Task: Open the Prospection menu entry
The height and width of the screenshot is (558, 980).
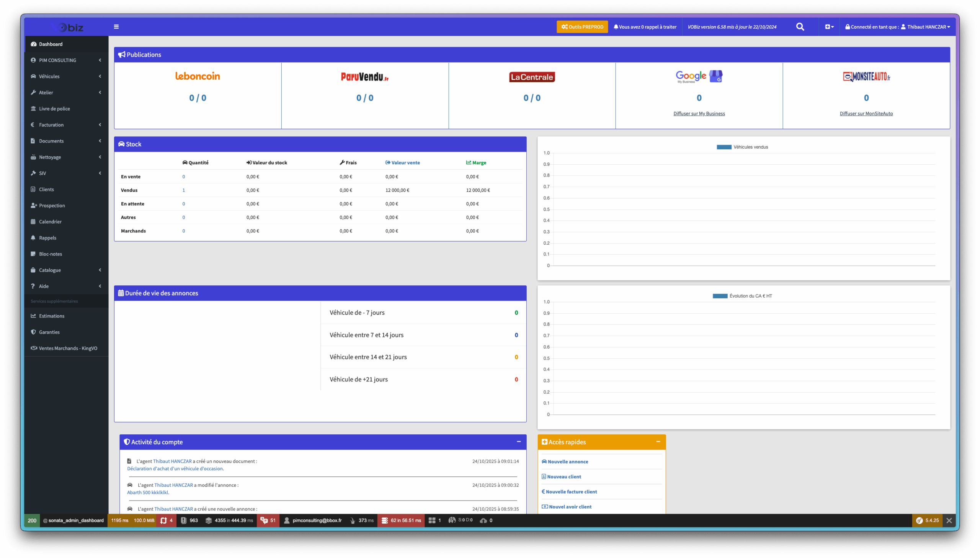Action: click(x=51, y=205)
